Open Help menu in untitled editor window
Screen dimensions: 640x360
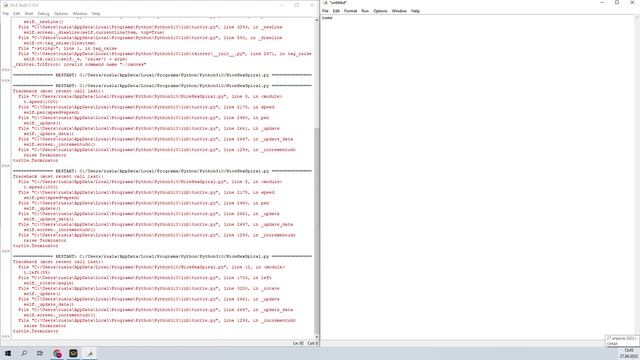415,11
